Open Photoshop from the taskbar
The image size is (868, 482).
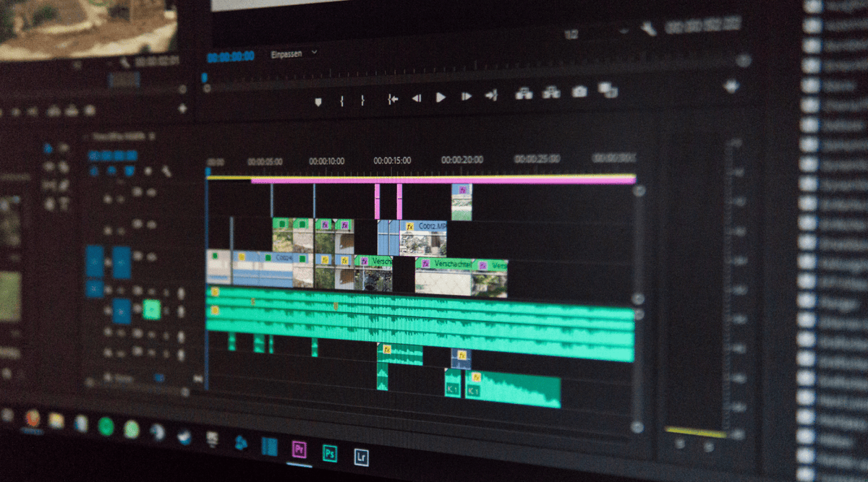(x=330, y=453)
